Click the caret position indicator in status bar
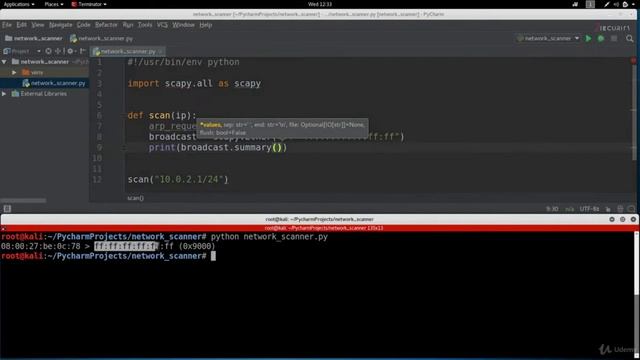This screenshot has width=640, height=360. (x=552, y=209)
